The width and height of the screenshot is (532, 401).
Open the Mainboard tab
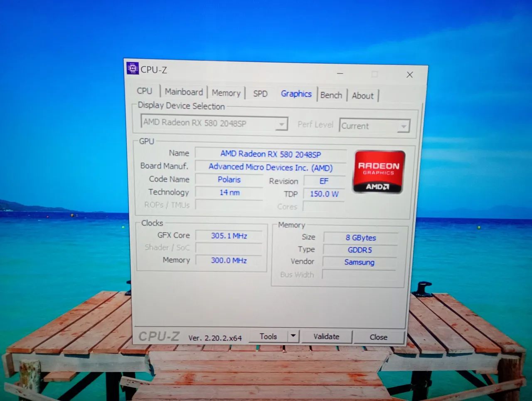click(184, 92)
